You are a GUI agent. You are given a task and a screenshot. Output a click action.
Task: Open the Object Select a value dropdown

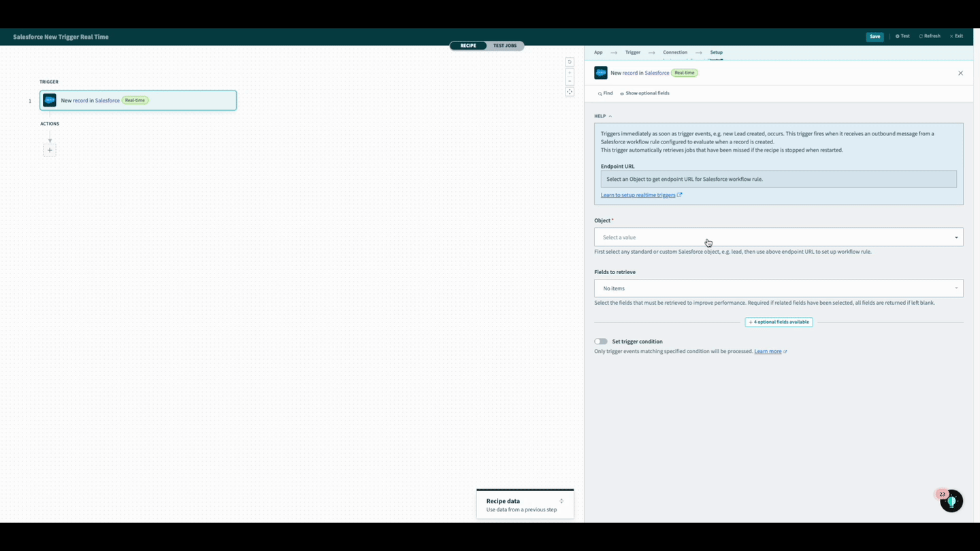(778, 237)
